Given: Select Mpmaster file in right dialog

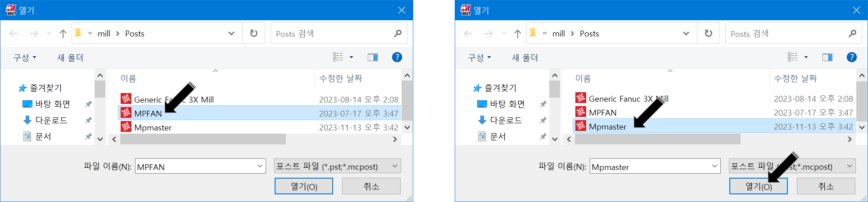Looking at the screenshot, I should pos(714,126).
